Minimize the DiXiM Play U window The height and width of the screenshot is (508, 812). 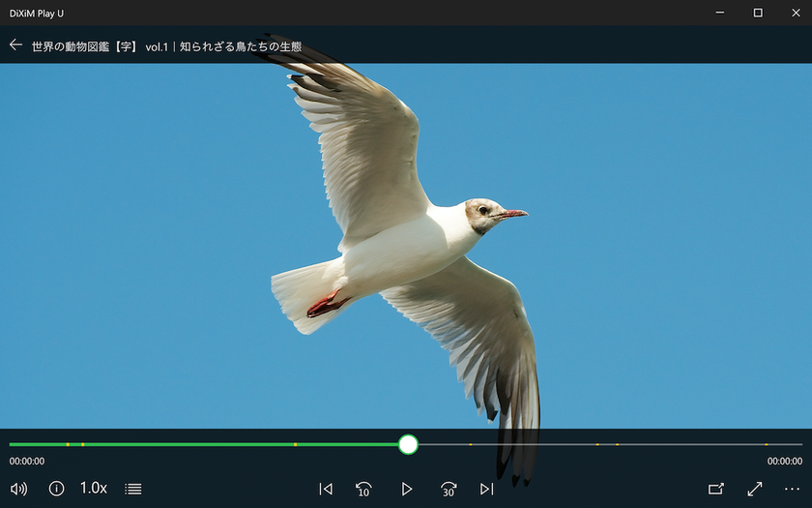click(720, 13)
